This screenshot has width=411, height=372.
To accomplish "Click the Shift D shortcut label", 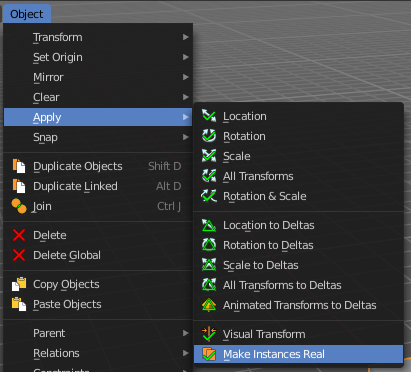I will pyautogui.click(x=165, y=166).
